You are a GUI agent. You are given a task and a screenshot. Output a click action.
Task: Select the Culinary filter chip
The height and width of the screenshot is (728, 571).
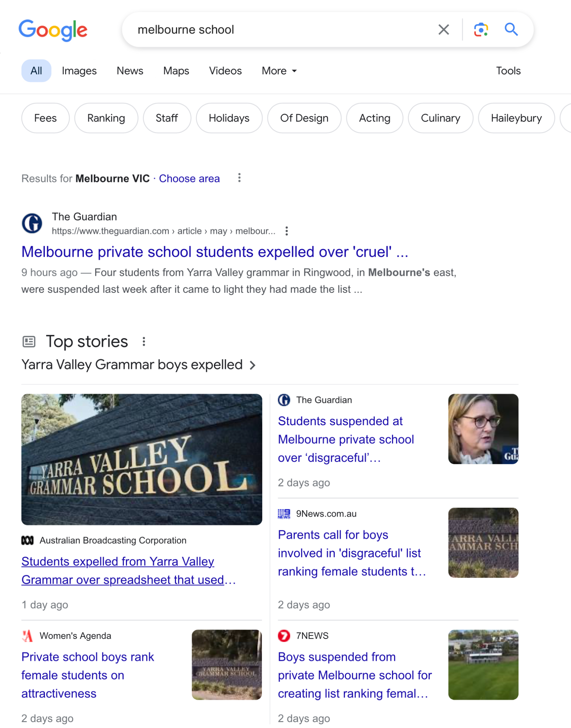pos(440,118)
